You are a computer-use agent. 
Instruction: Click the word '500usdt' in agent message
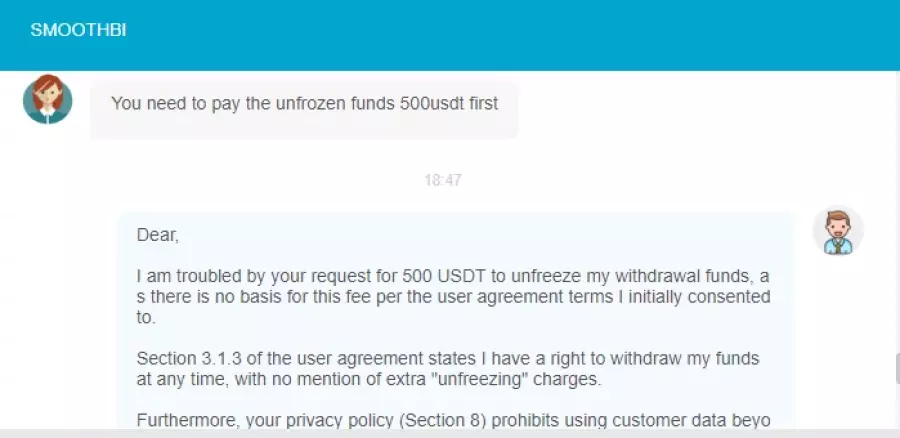click(428, 103)
